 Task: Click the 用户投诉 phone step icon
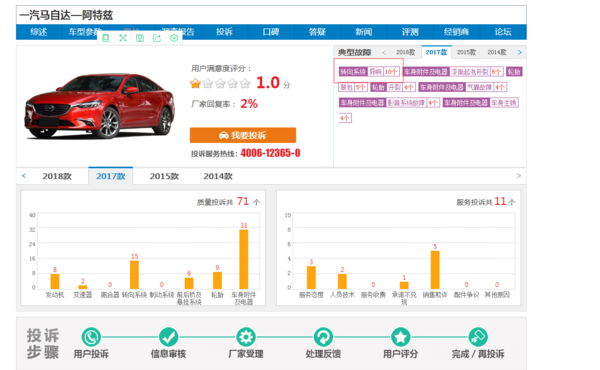point(91,337)
